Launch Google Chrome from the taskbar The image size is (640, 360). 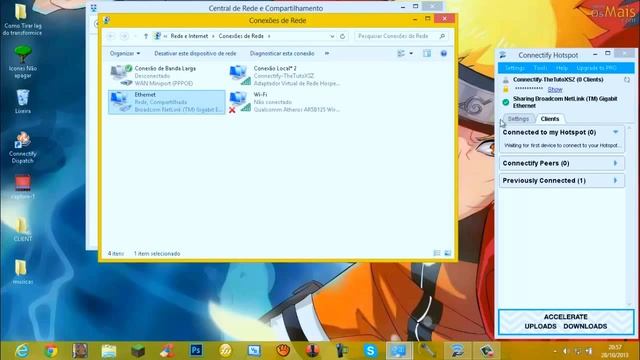coord(51,351)
